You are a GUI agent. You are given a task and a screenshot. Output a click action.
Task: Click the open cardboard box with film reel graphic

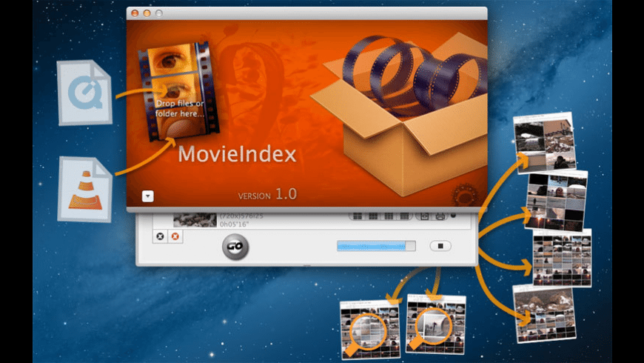pyautogui.click(x=400, y=113)
